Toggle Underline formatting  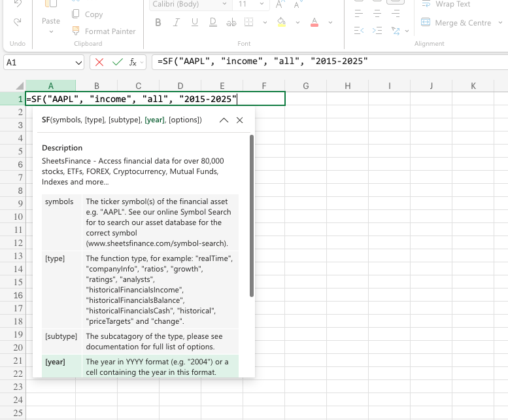click(195, 22)
